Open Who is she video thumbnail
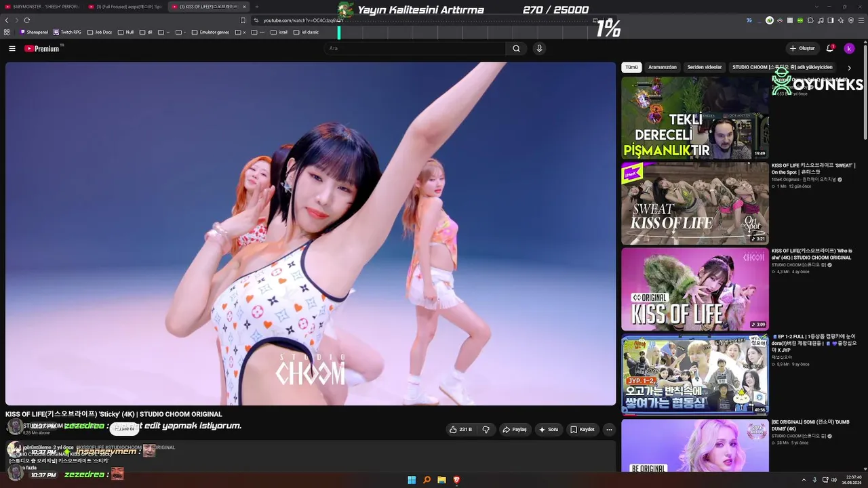The image size is (868, 488). pos(695,289)
